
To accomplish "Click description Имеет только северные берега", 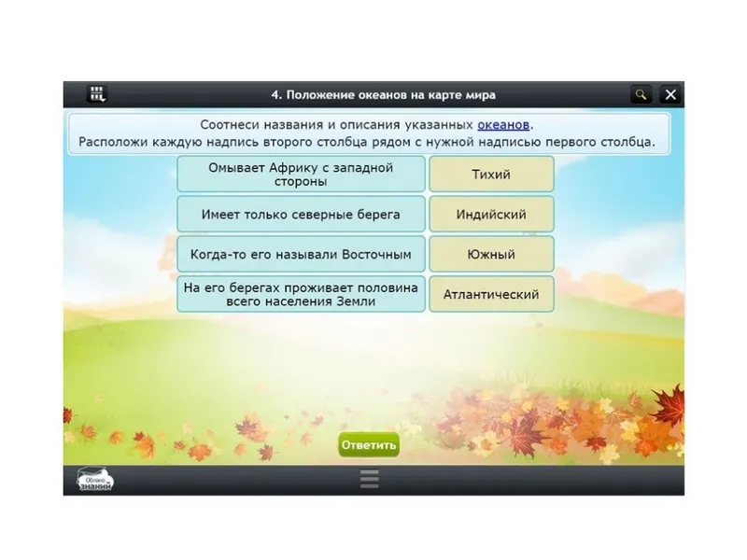I will pos(301,215).
